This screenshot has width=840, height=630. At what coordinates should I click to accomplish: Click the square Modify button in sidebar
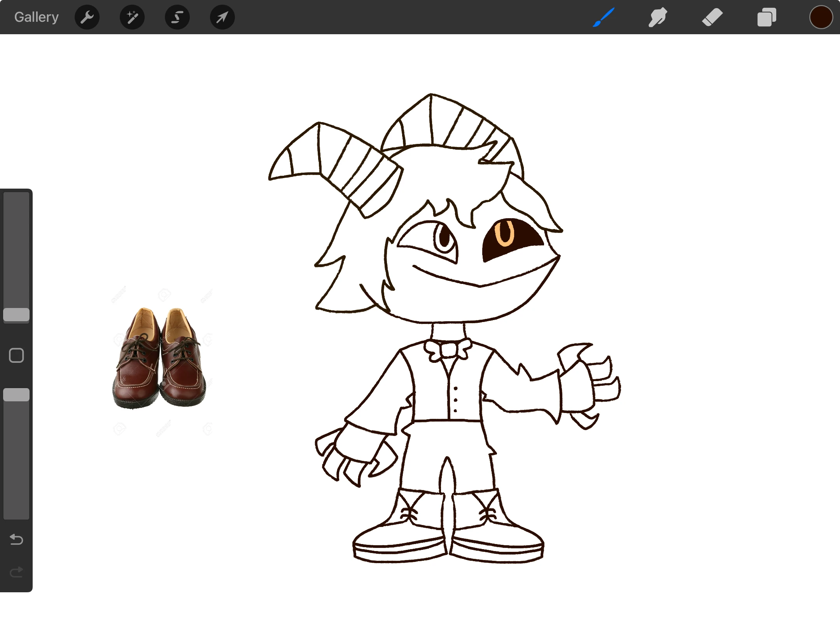(x=16, y=355)
